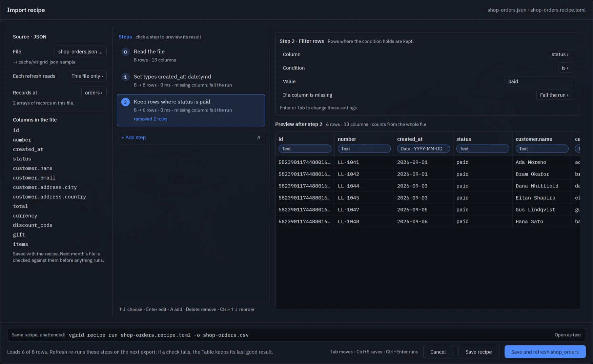Click the created_at column header
593x364 pixels.
[x=410, y=139]
